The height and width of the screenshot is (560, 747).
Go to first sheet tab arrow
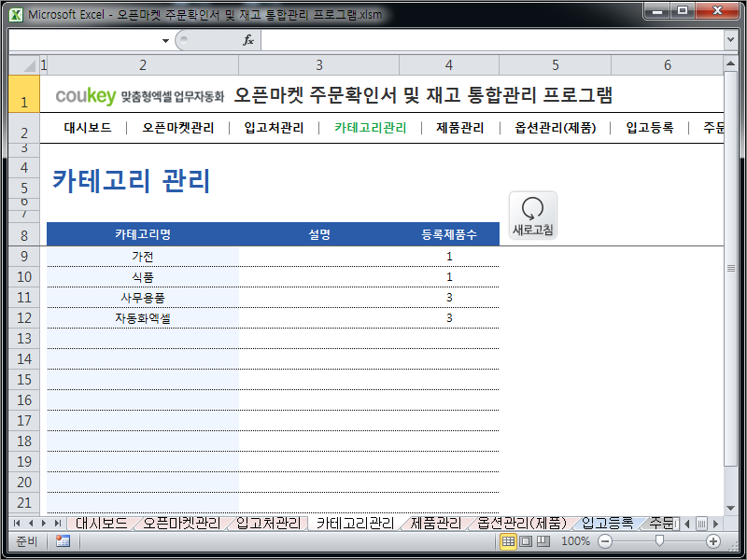pos(17,523)
